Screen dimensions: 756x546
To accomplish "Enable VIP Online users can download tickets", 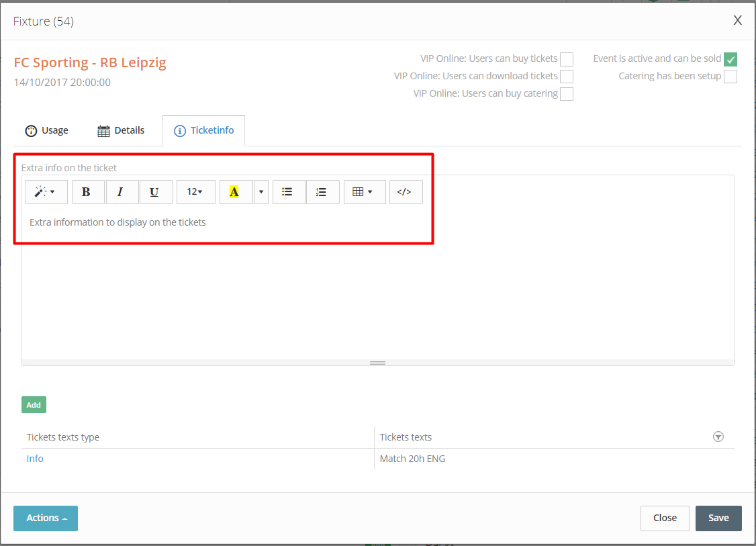I will (x=567, y=77).
